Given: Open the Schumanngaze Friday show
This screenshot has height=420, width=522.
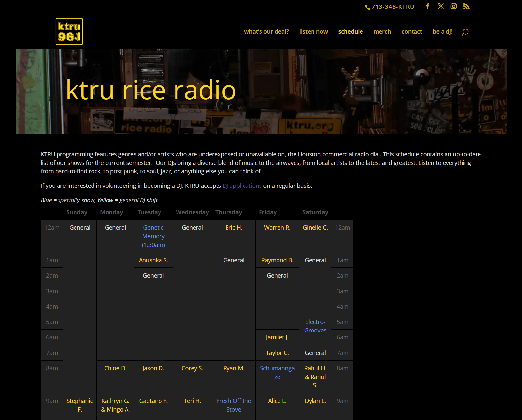Looking at the screenshot, I should point(277,372).
